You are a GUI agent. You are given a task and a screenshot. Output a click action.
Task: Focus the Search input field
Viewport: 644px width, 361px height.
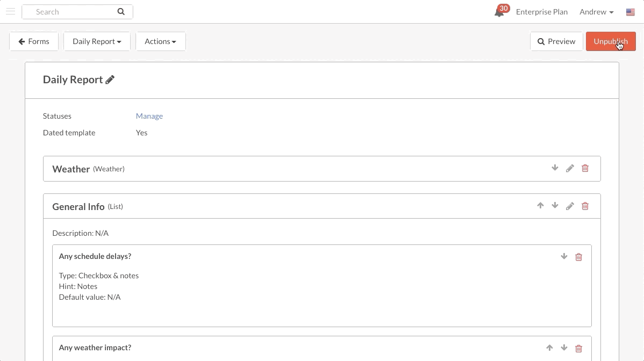click(77, 12)
